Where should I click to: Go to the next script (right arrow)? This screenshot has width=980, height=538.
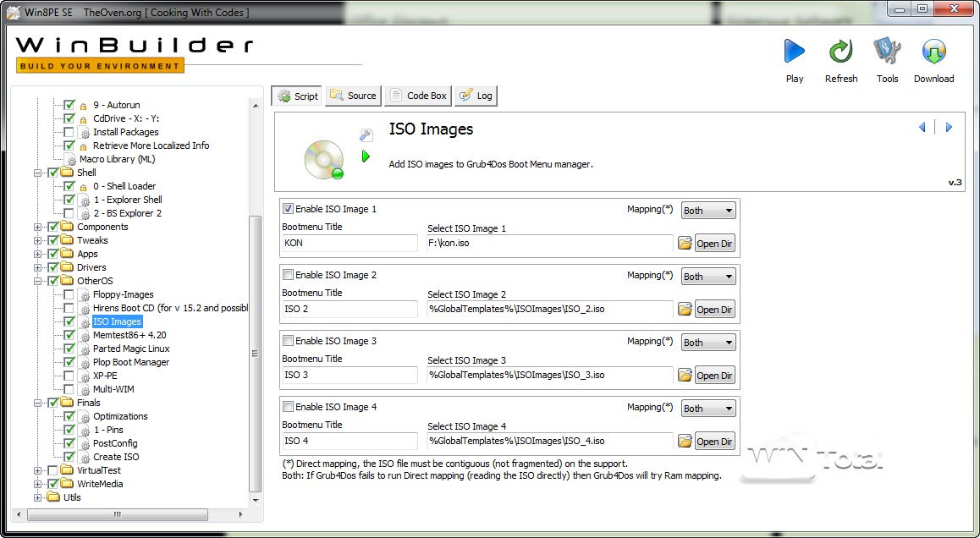pos(948,127)
